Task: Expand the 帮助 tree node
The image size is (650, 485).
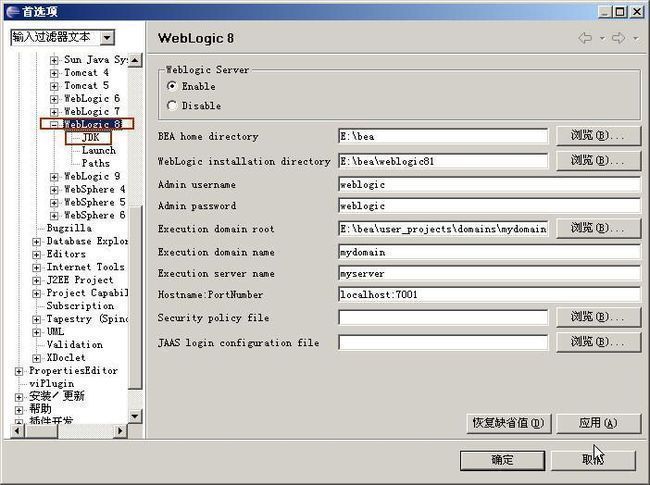Action: (19, 410)
